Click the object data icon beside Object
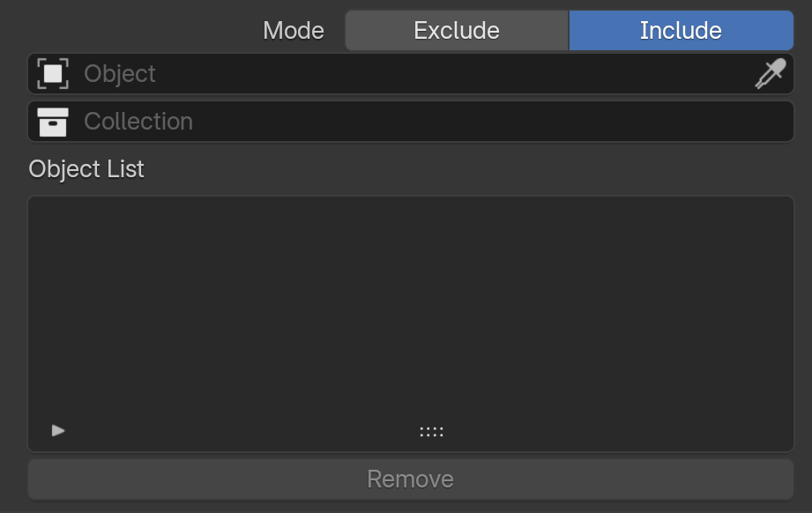The width and height of the screenshot is (812, 513). (53, 73)
